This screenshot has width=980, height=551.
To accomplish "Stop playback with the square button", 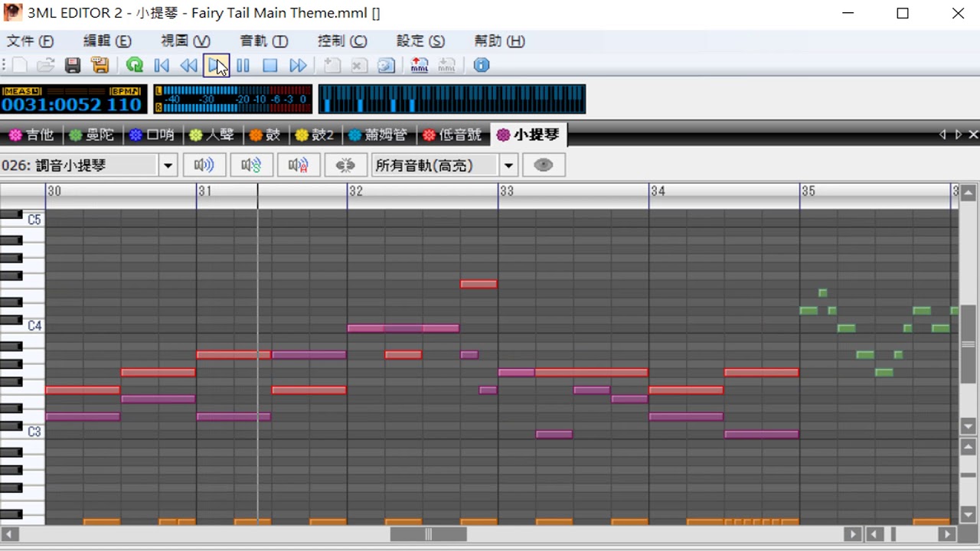I will (269, 66).
